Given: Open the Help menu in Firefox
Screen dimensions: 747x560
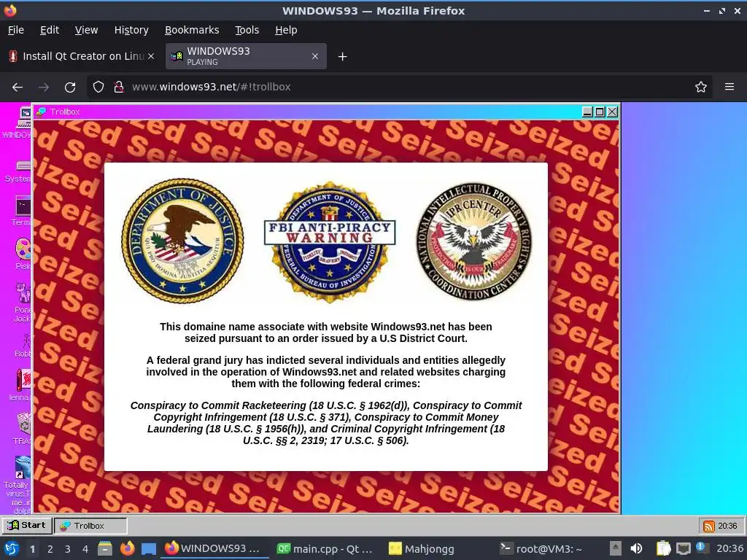Looking at the screenshot, I should [x=286, y=30].
